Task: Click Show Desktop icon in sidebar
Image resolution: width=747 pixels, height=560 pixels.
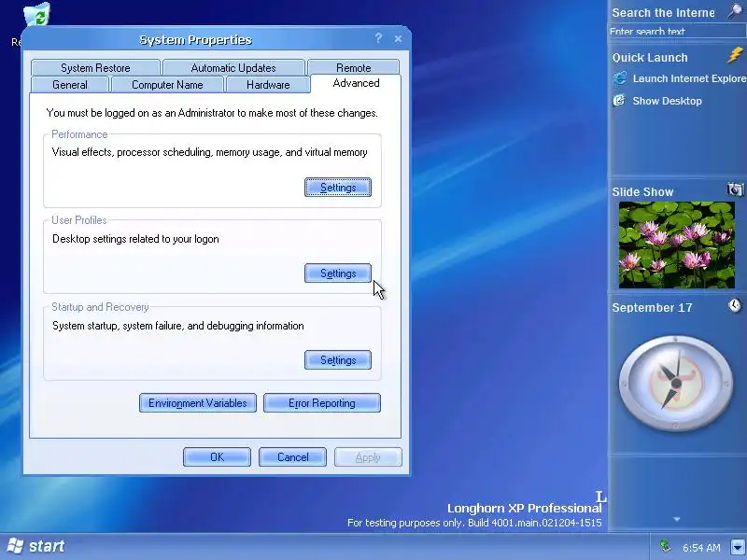Action: (619, 101)
